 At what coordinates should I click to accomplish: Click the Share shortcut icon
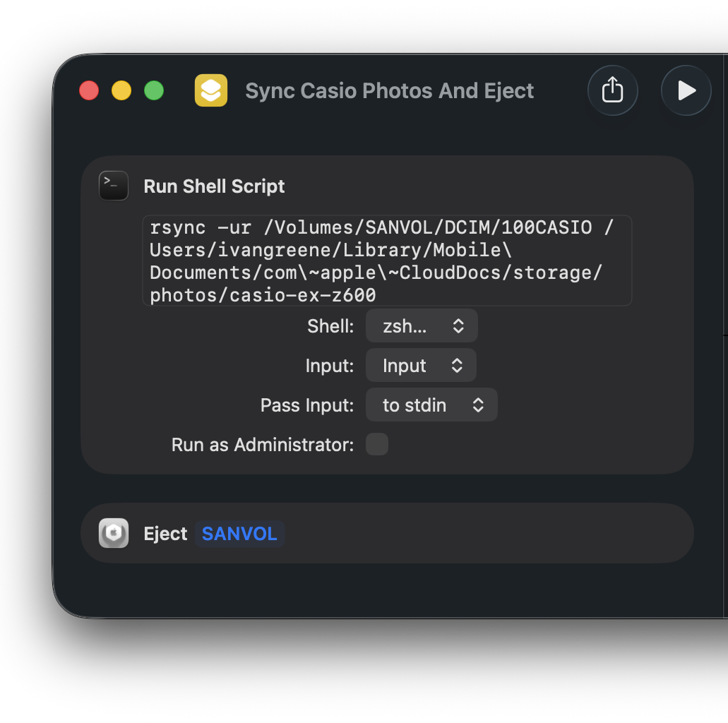click(x=612, y=90)
